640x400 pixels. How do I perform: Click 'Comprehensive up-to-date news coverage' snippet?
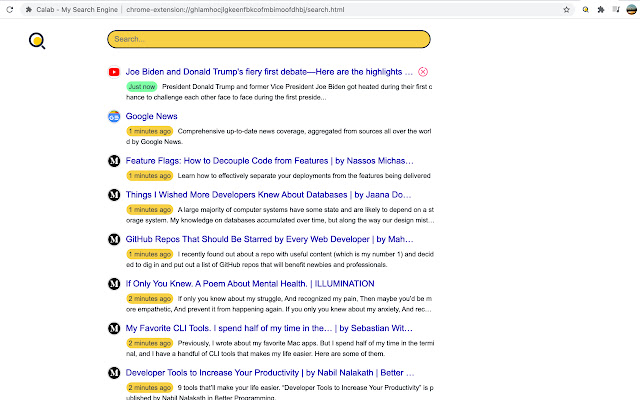point(278,136)
